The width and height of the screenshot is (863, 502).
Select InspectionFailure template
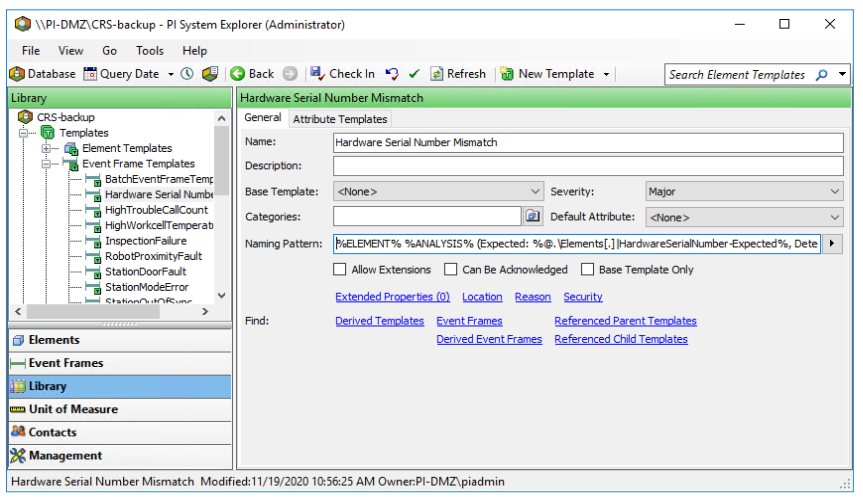click(146, 241)
